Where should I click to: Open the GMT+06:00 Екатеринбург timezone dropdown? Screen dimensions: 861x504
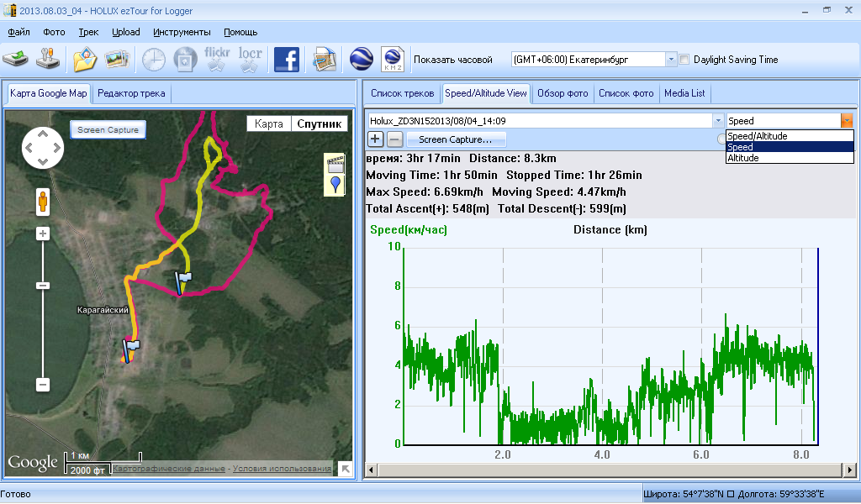[x=671, y=60]
